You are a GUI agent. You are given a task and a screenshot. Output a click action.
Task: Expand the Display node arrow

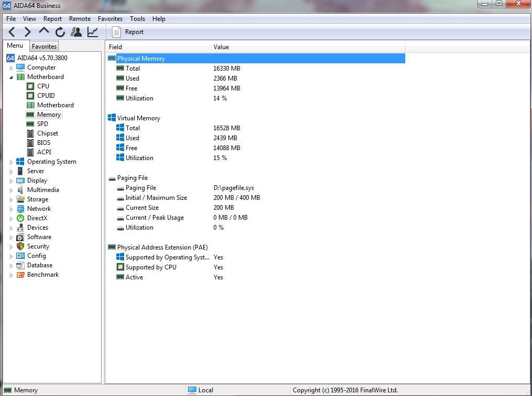coord(11,181)
